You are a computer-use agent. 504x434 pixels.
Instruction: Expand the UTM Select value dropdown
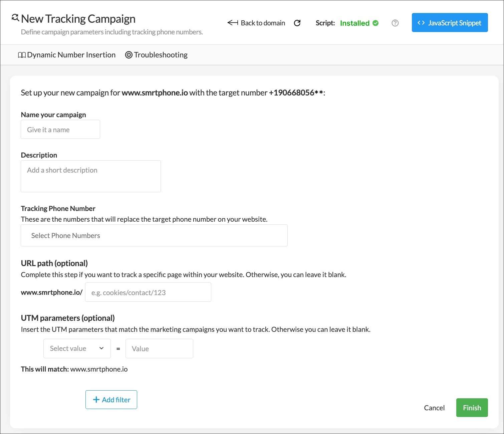(x=77, y=349)
